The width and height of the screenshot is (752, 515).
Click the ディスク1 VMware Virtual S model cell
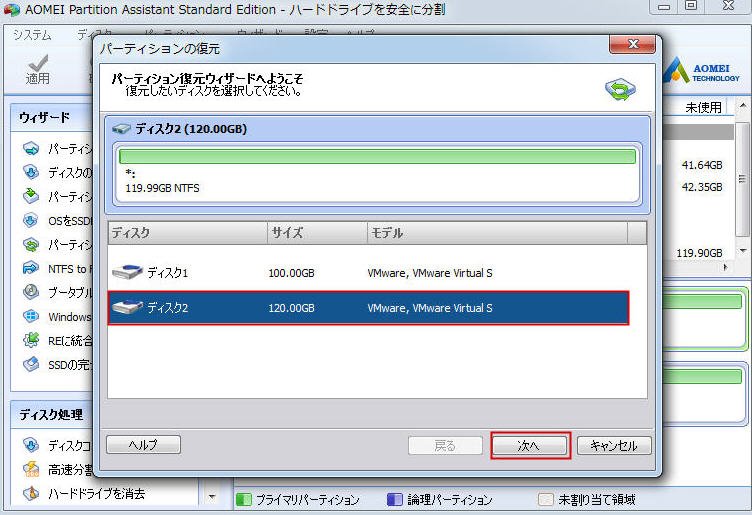click(x=430, y=273)
